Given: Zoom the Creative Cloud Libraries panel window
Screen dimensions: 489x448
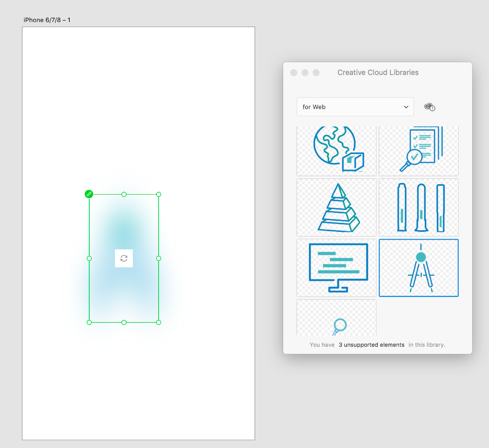Looking at the screenshot, I should tap(316, 73).
